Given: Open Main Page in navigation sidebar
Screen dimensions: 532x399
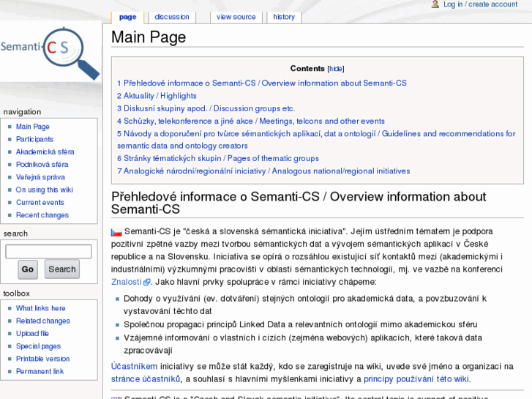Looking at the screenshot, I should pos(33,127).
